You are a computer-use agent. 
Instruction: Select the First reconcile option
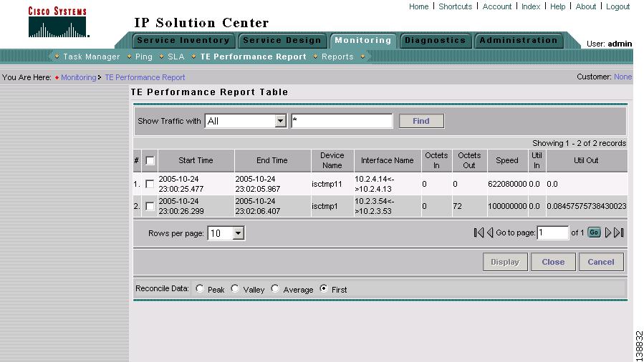pyautogui.click(x=324, y=288)
